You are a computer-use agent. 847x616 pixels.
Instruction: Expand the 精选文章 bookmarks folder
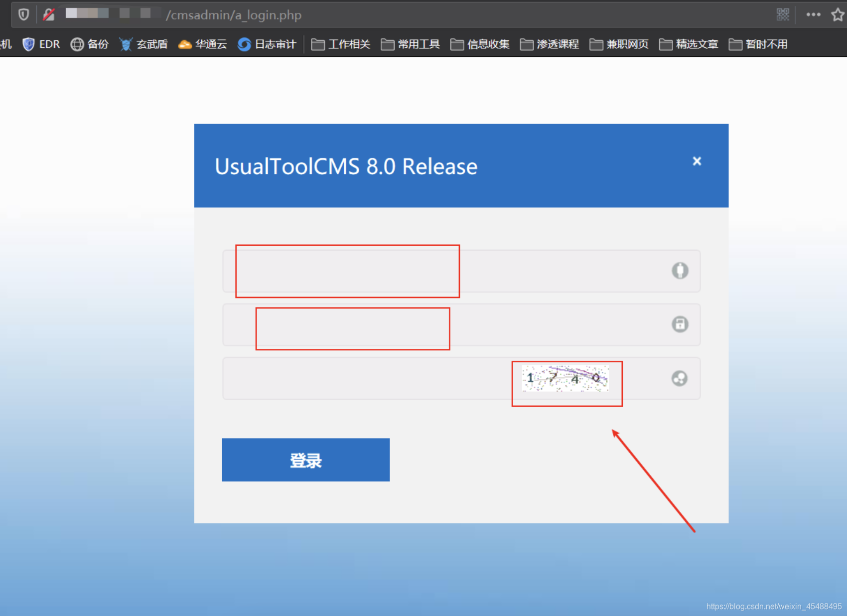point(689,44)
